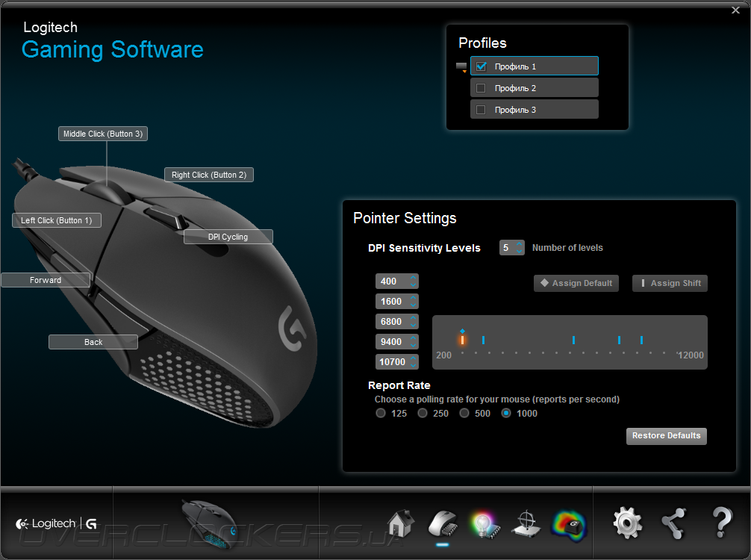
Task: Click the DPI Cycling button label
Action: click(228, 237)
